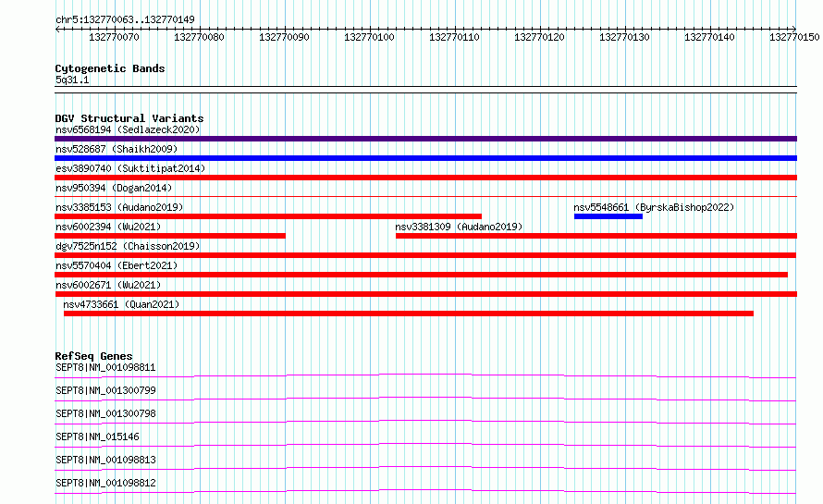Click ruler position 132770080
The height and width of the screenshot is (504, 823).
[x=199, y=37]
